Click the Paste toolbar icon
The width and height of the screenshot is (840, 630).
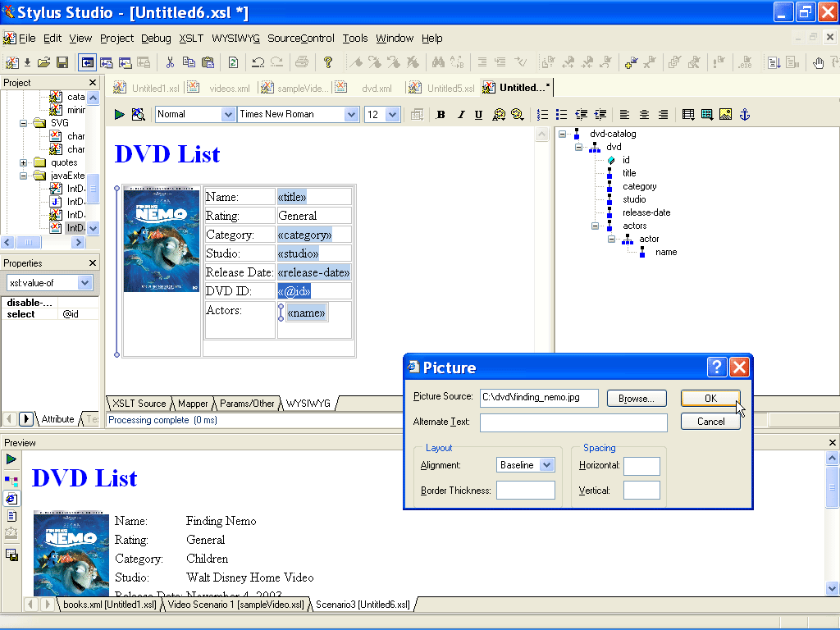click(x=209, y=62)
